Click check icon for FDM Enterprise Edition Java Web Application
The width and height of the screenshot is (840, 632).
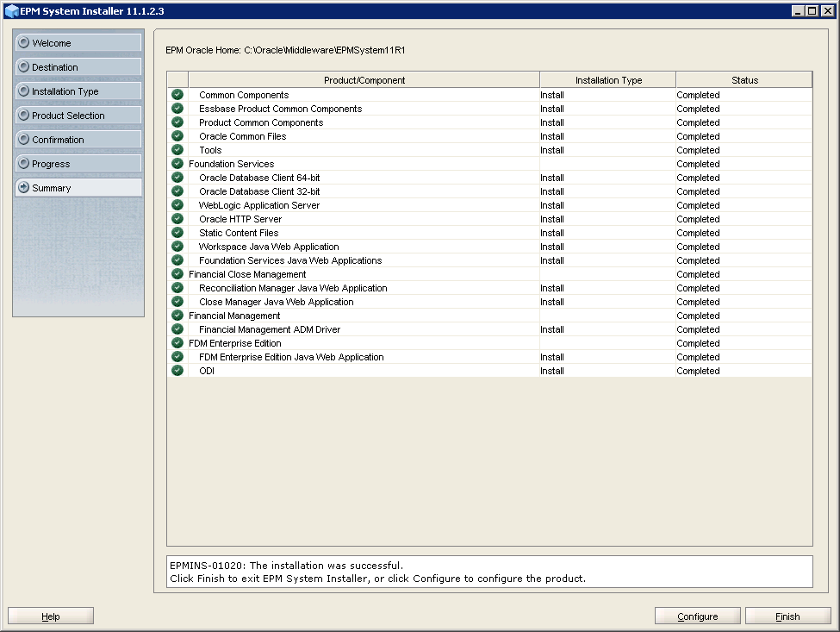click(177, 357)
